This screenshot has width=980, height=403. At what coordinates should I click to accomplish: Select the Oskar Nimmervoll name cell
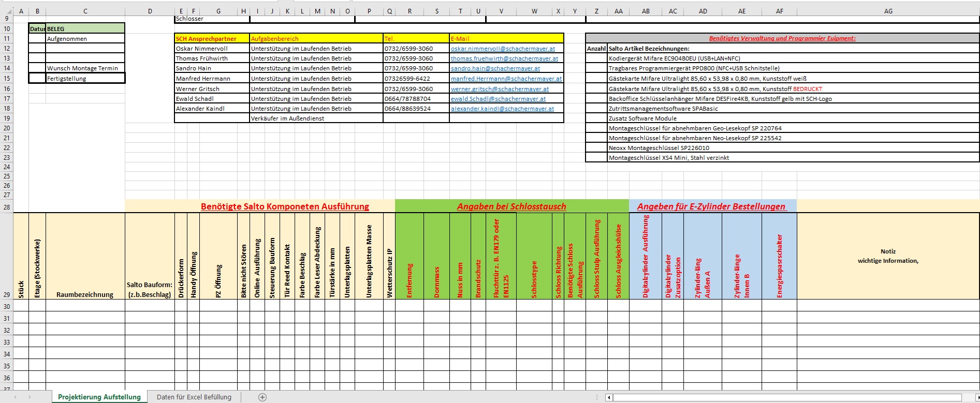212,49
